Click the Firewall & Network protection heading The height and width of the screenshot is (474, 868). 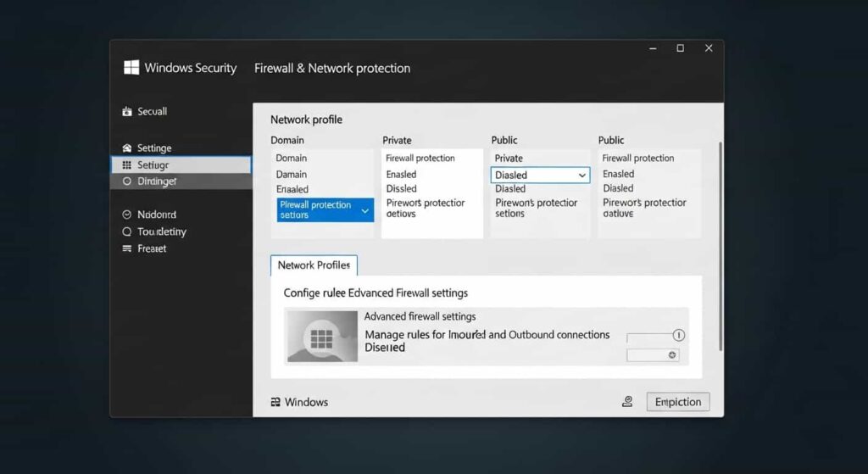pos(332,68)
